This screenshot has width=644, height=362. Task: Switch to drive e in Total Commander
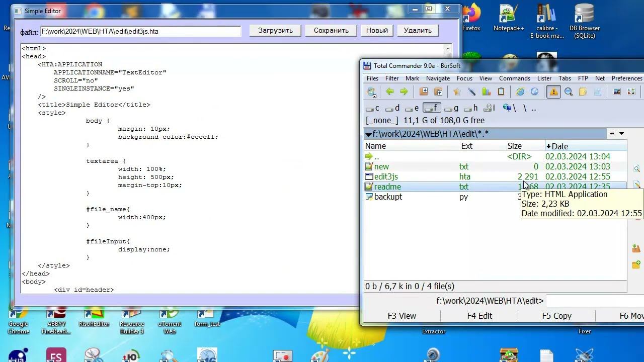(x=412, y=108)
